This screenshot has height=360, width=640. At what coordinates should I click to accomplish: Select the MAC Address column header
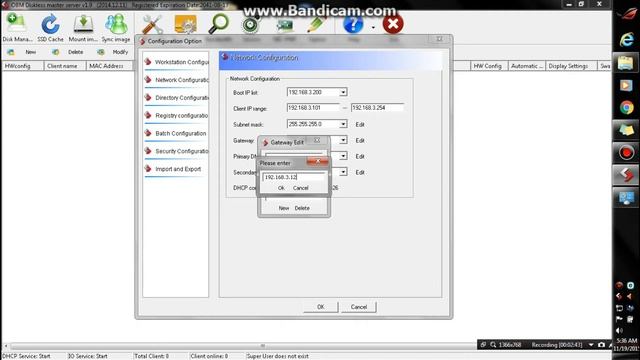(110, 66)
